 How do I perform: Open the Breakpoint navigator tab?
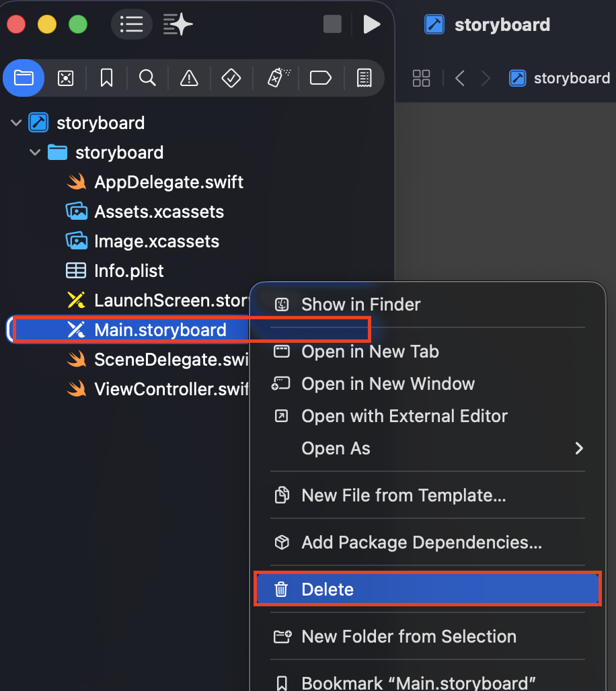321,78
